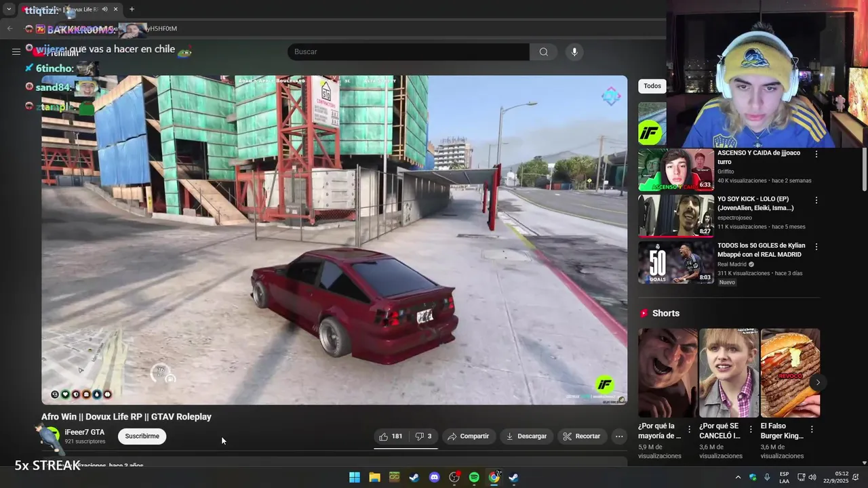Viewport: 868px width, 488px height.
Task: Click the Shorts section heading
Action: point(666,313)
